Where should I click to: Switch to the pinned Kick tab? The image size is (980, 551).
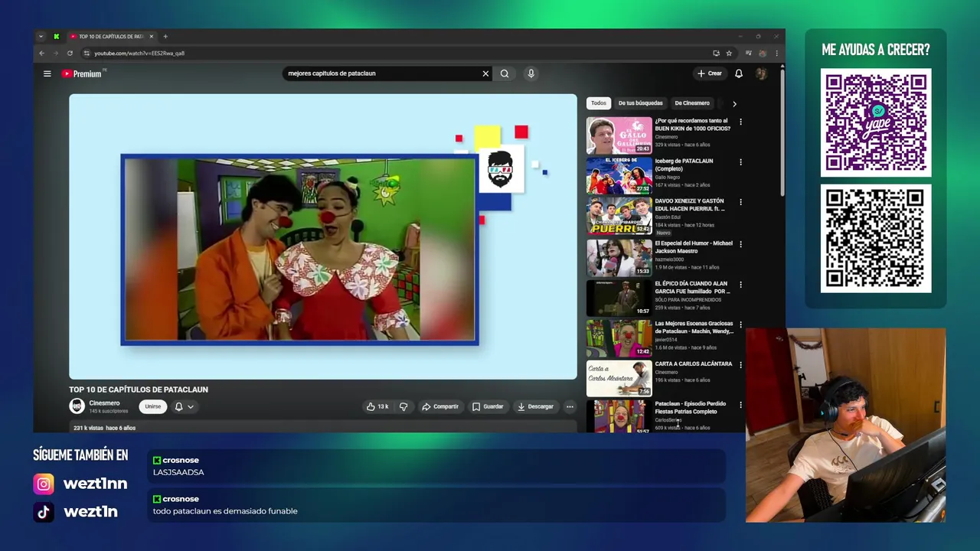pos(56,36)
